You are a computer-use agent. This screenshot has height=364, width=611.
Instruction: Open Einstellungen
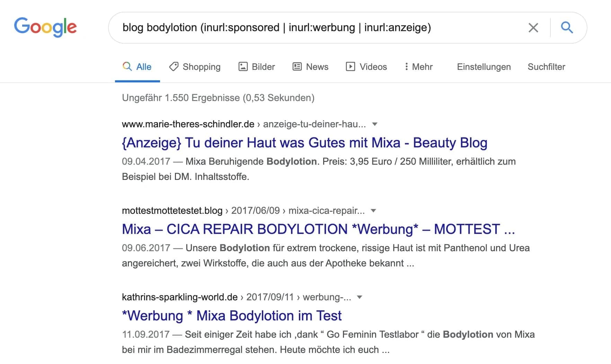(x=484, y=66)
